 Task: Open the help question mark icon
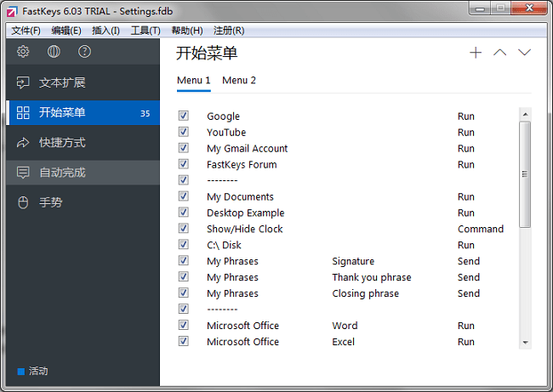(84, 52)
